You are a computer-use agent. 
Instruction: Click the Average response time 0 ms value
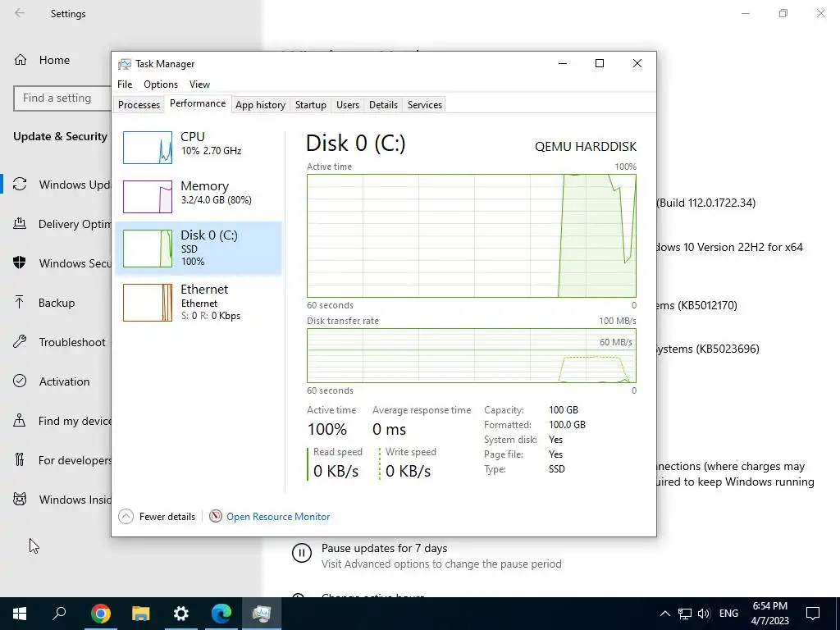pos(389,429)
